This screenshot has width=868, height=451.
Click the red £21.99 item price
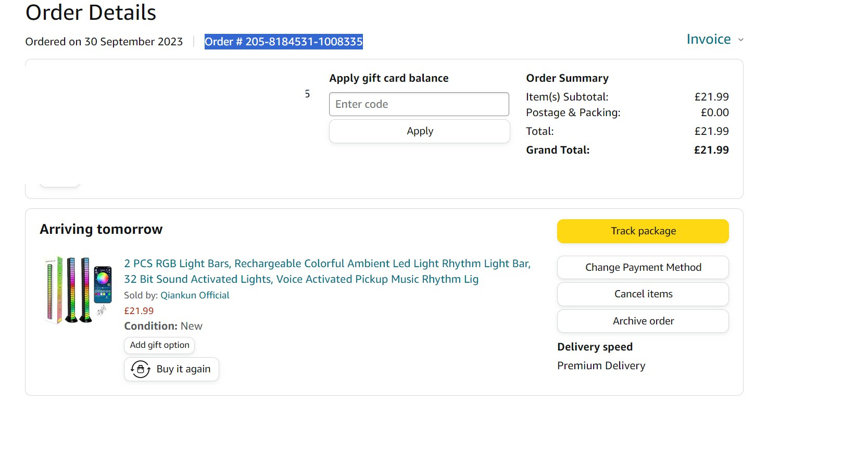139,311
